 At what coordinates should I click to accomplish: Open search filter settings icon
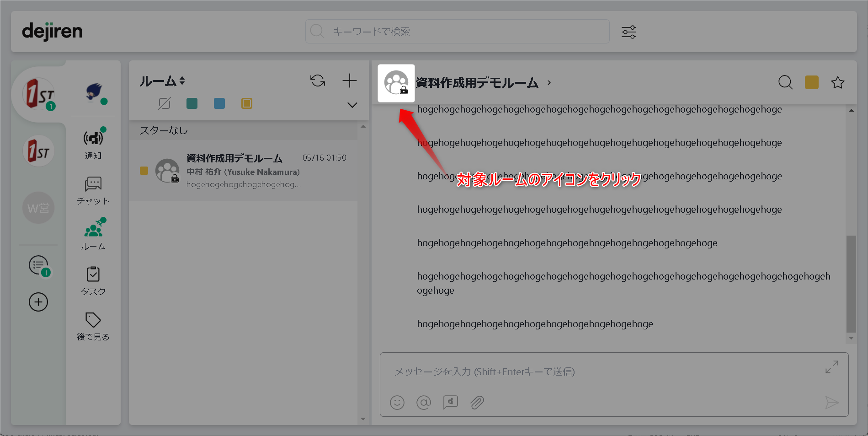point(628,32)
